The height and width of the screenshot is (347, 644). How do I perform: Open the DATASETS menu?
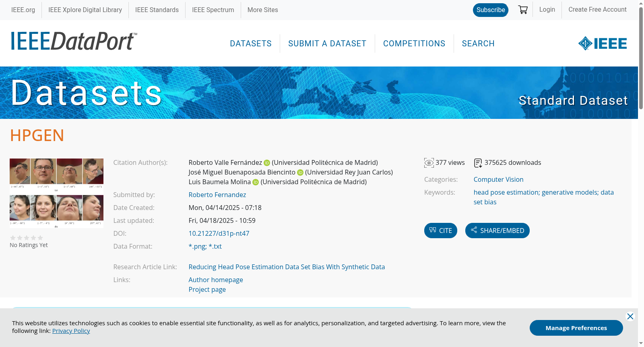[x=251, y=44]
